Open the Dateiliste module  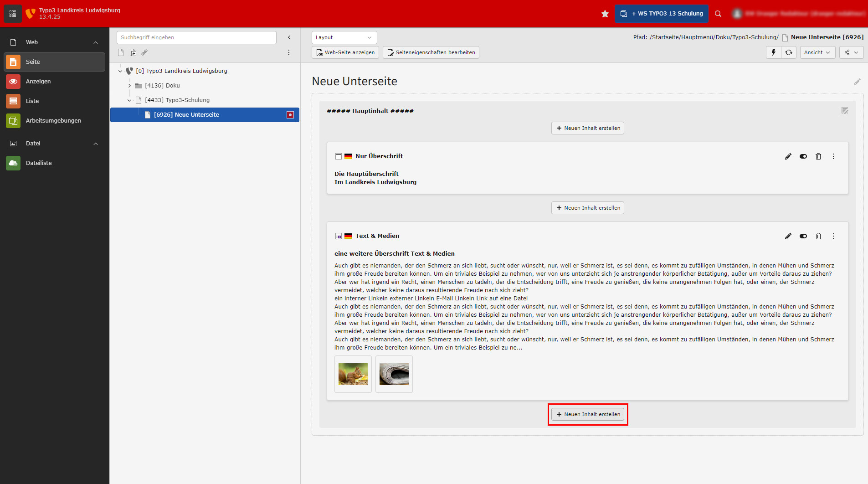click(x=38, y=163)
